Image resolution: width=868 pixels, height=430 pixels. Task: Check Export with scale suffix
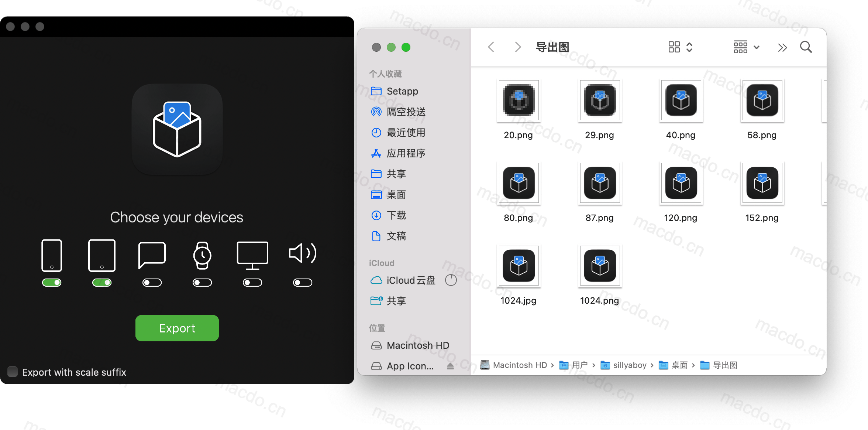point(13,372)
